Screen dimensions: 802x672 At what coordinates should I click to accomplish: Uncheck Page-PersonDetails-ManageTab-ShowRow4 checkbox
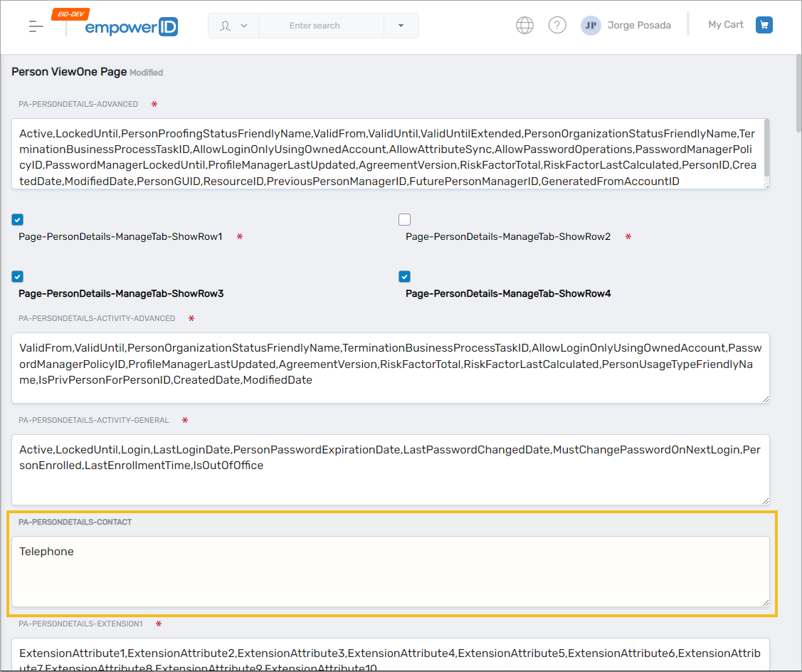[x=405, y=276]
